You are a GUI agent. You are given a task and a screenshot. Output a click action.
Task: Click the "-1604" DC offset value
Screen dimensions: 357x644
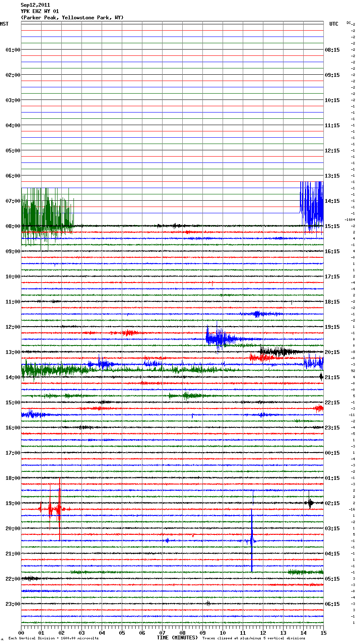350,220
